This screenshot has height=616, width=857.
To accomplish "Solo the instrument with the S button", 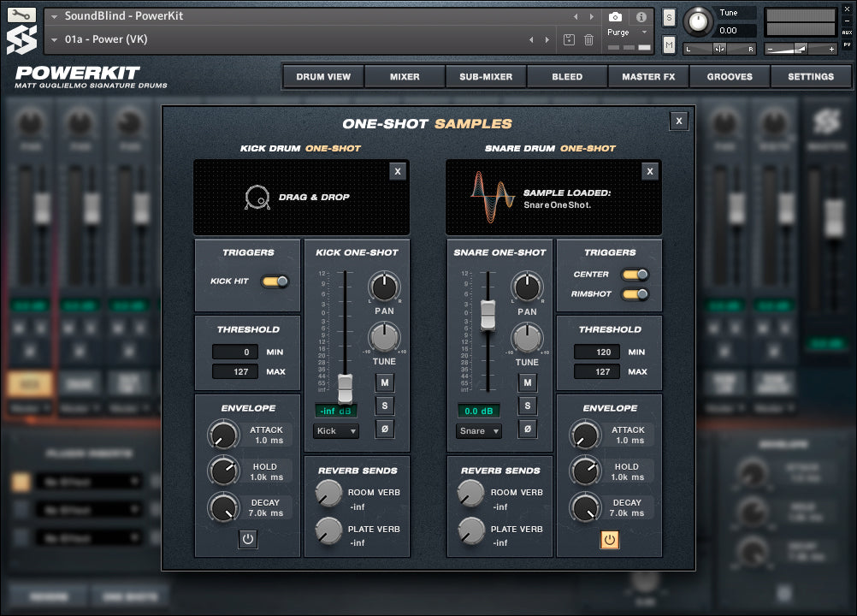I will pyautogui.click(x=669, y=18).
